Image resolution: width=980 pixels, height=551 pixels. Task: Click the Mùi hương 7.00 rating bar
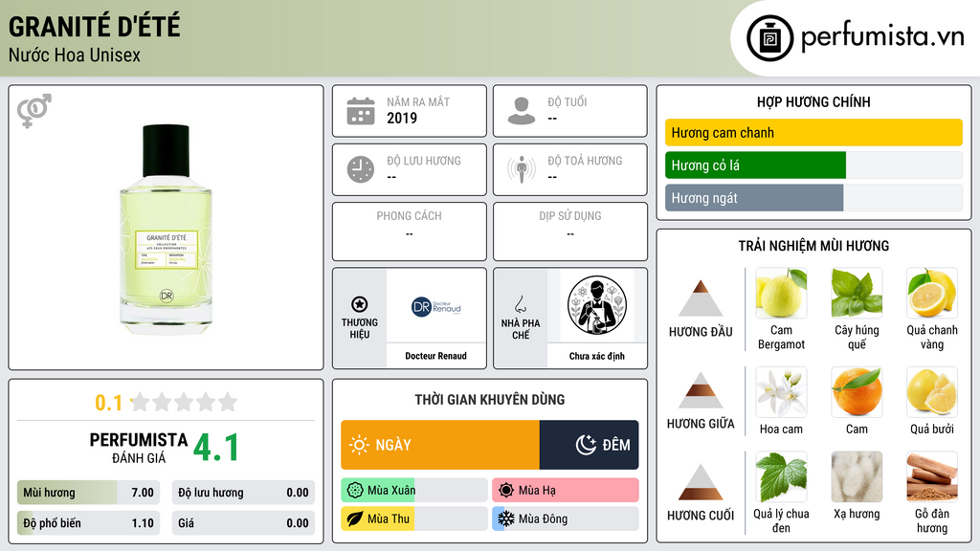tap(88, 493)
